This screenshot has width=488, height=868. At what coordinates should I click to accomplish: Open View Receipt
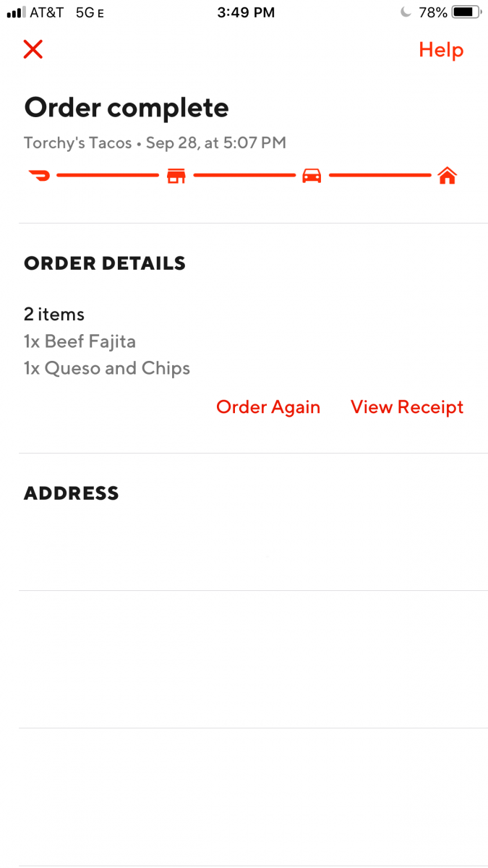click(x=407, y=407)
